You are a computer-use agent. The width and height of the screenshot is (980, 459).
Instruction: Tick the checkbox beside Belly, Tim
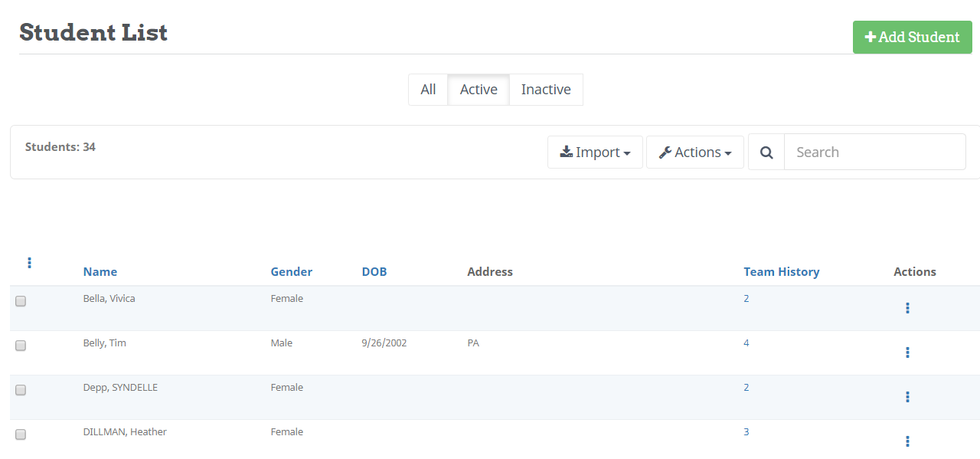point(21,346)
